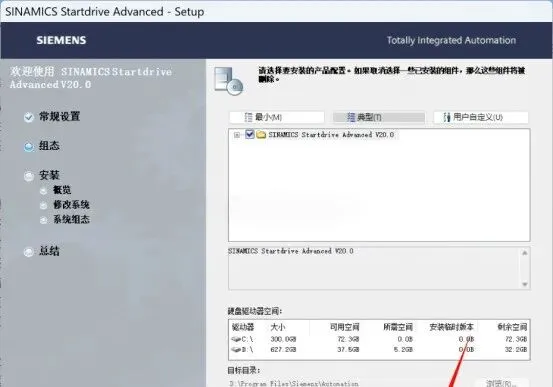Click the 72.3GB available space cell for C:\

pyautogui.click(x=348, y=339)
